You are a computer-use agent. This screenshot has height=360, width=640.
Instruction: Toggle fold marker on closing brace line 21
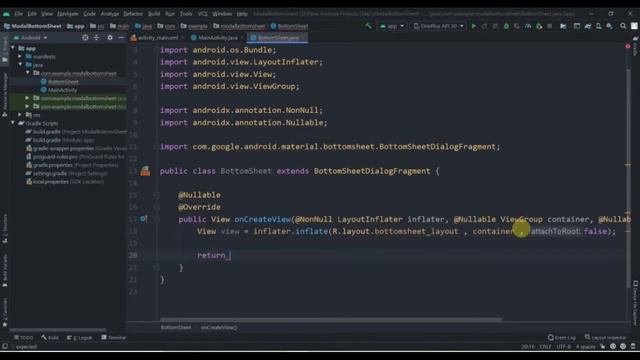click(x=156, y=268)
